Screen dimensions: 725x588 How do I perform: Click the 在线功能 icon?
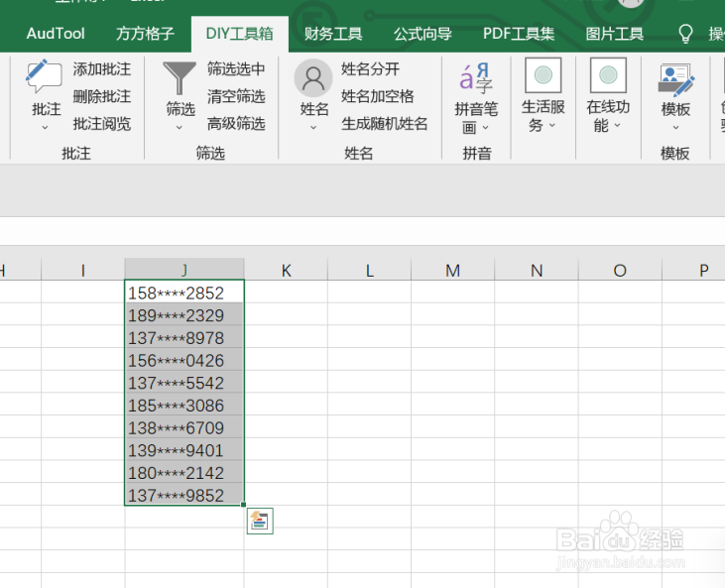[608, 75]
